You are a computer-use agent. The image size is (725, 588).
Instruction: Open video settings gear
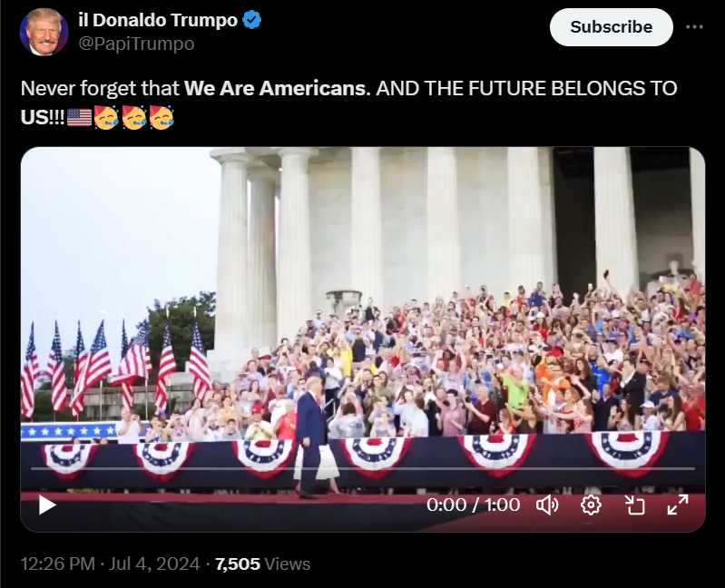click(x=591, y=505)
